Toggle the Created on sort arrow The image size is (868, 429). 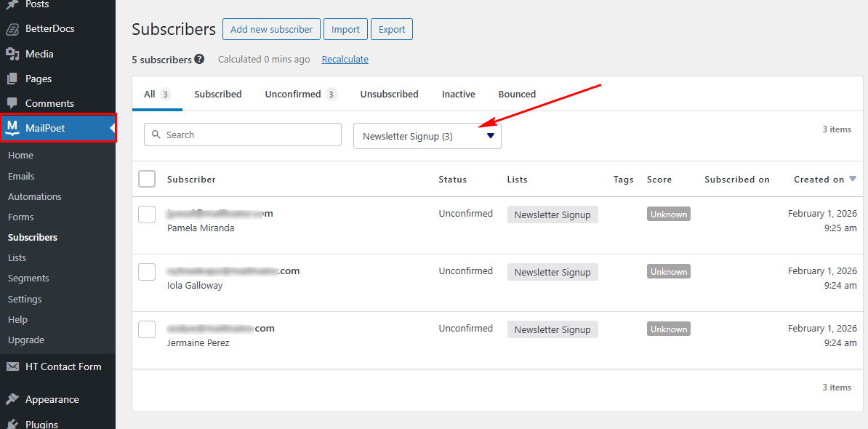[x=852, y=178]
